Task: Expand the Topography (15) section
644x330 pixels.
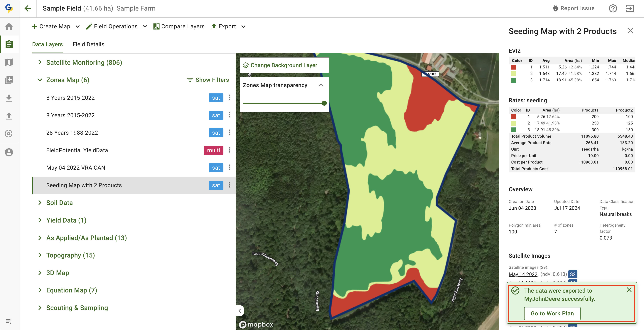Action: pos(40,255)
